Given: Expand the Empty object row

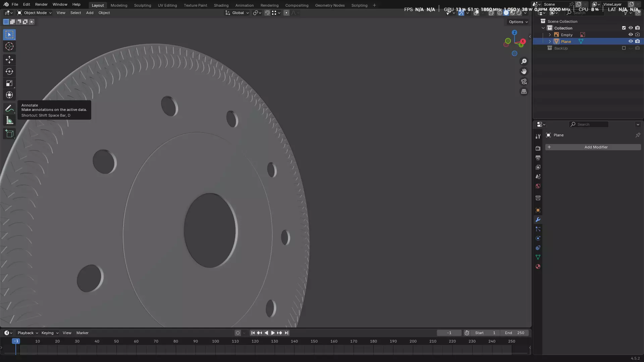Looking at the screenshot, I should (x=550, y=35).
